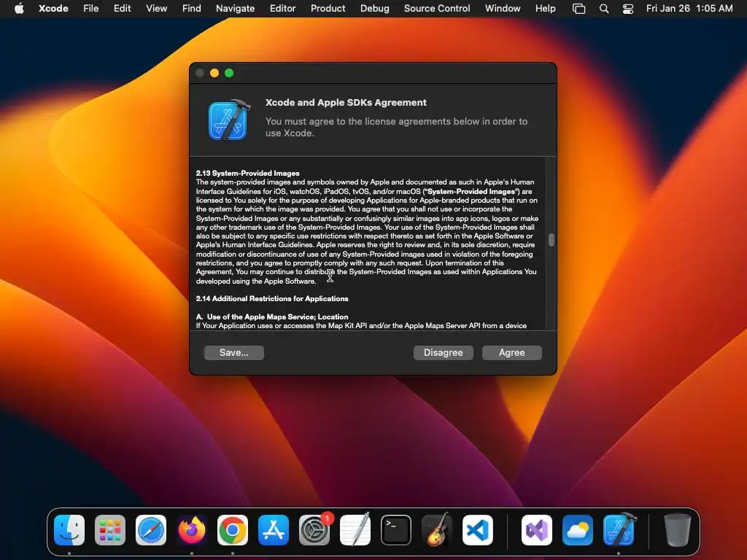This screenshot has height=560, width=747.
Task: Open the File menu
Action: [x=90, y=8]
